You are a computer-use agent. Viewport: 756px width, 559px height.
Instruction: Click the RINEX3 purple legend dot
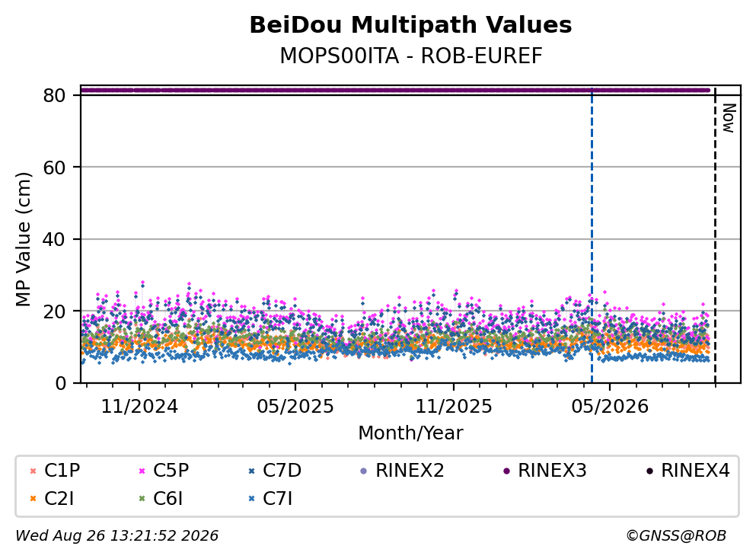tap(506, 471)
